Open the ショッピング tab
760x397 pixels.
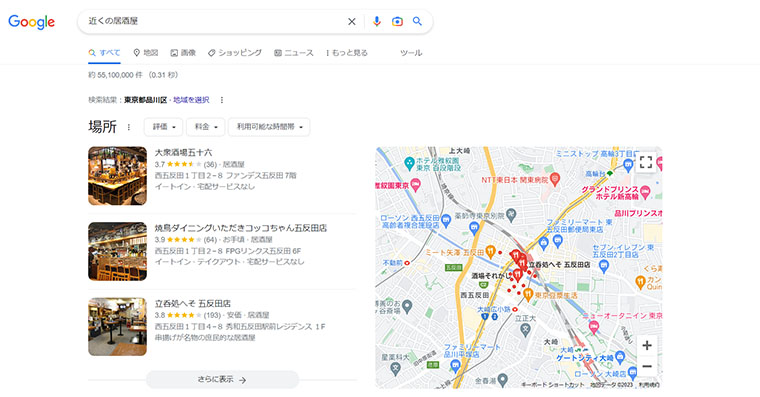235,53
